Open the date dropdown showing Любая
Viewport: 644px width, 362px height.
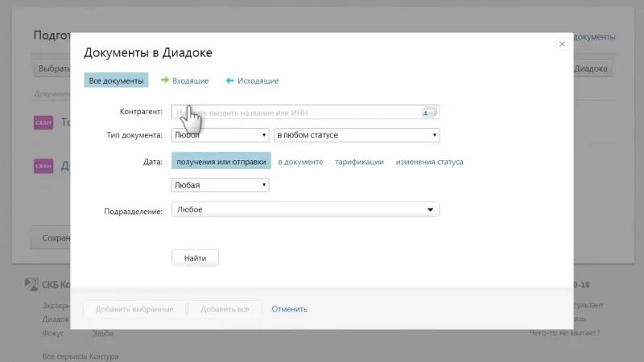point(220,185)
